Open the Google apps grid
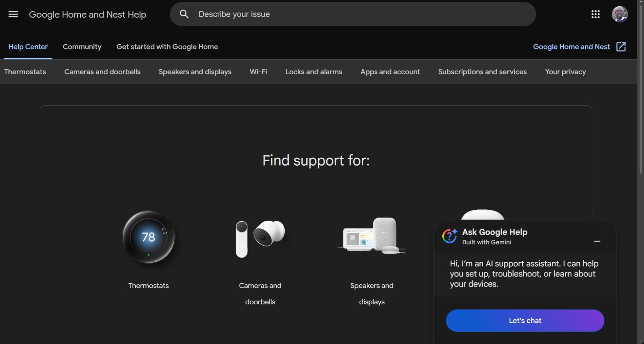This screenshot has width=644, height=344. pyautogui.click(x=596, y=14)
